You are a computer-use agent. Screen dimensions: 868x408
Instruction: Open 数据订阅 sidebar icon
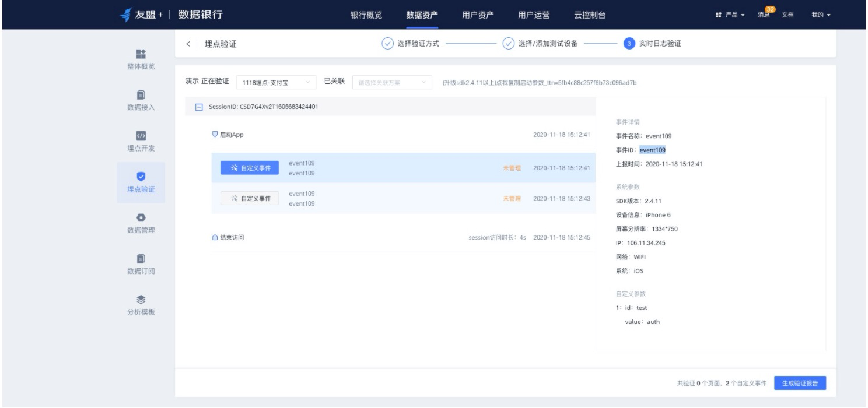coord(141,258)
